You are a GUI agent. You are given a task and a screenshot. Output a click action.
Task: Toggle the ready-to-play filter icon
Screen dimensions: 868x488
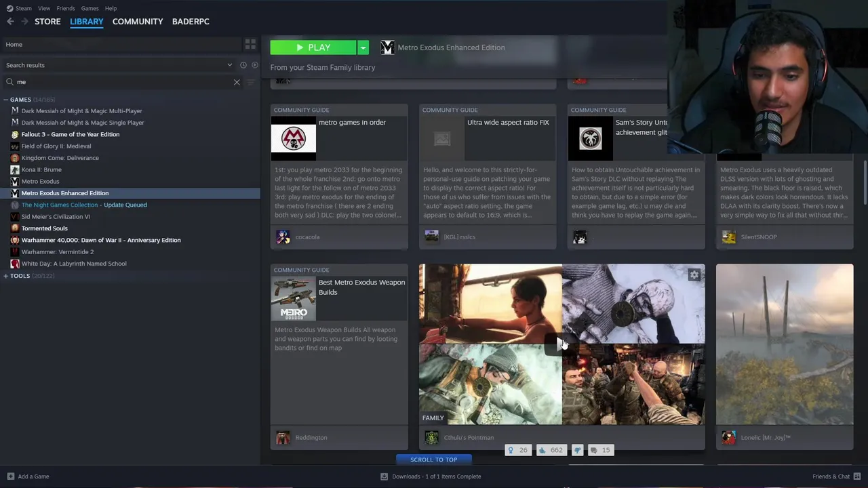(x=255, y=65)
